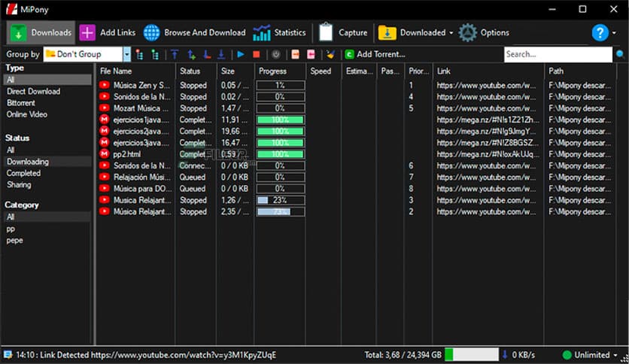Select the ejercicios2java file row

[356, 131]
